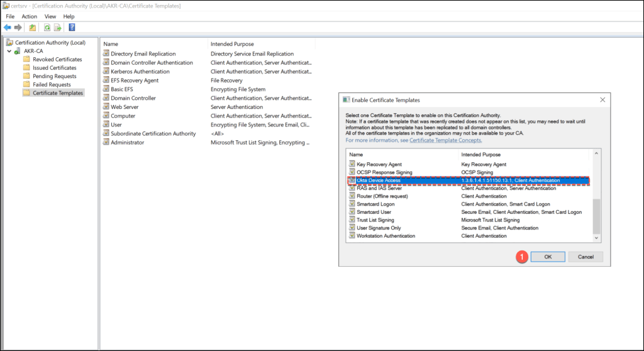Image resolution: width=644 pixels, height=351 pixels.
Task: Click the dialog list scrollbar down arrow
Action: click(597, 237)
